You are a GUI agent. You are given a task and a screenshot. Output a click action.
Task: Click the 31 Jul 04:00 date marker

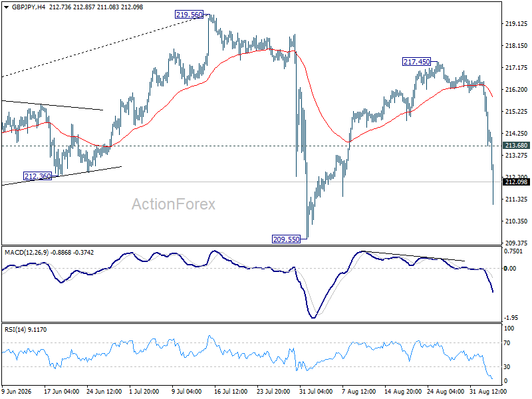tap(315, 391)
